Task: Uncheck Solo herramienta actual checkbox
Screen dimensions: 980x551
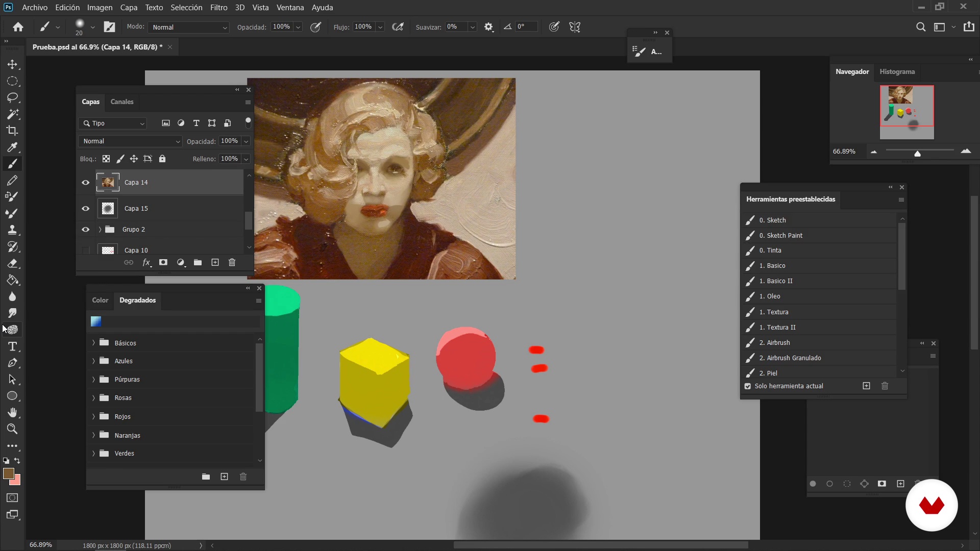Action: tap(748, 386)
